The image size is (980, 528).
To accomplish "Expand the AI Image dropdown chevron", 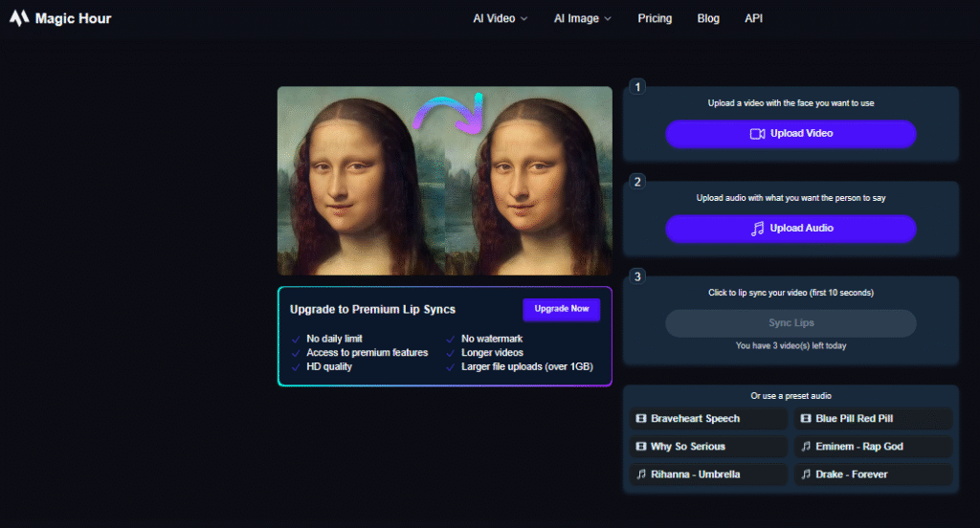I will 608,19.
